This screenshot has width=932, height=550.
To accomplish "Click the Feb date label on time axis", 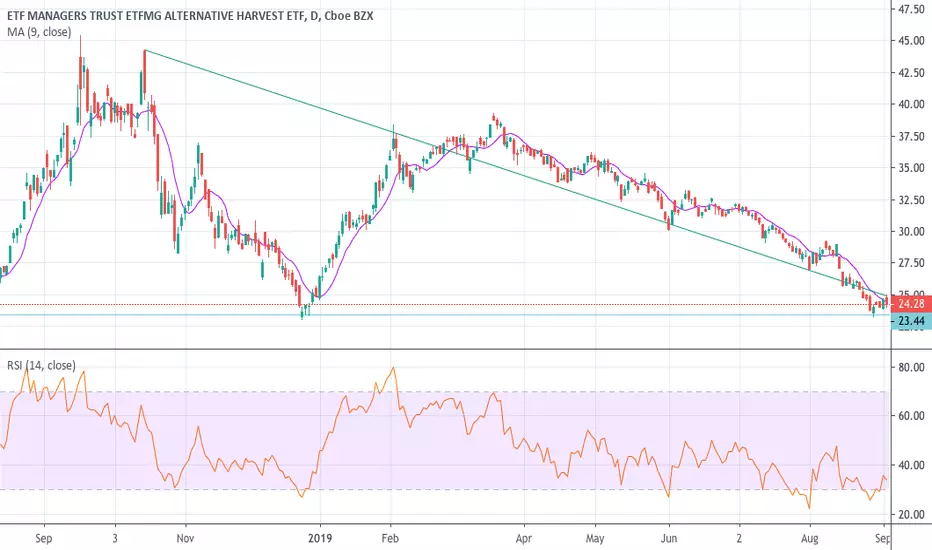I will [x=390, y=538].
